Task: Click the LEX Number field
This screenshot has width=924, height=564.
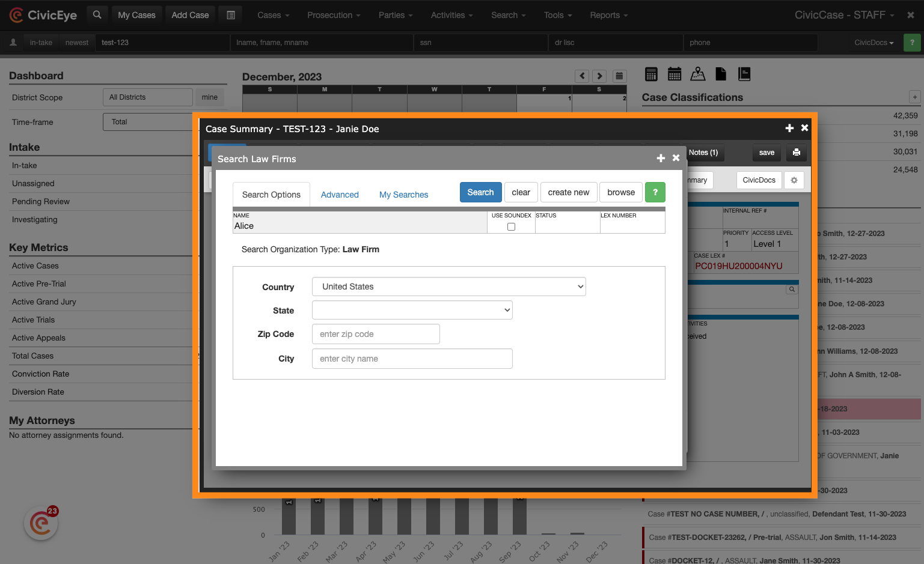Action: 632,222
